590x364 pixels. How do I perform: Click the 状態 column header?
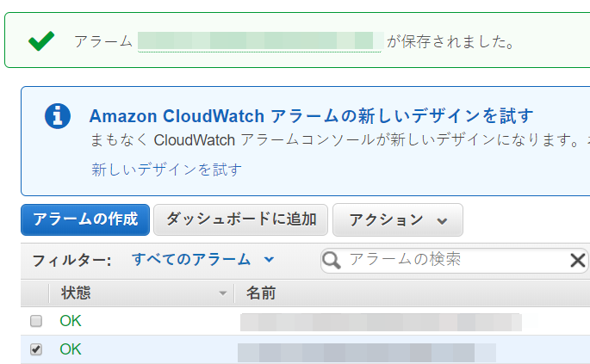[76, 293]
